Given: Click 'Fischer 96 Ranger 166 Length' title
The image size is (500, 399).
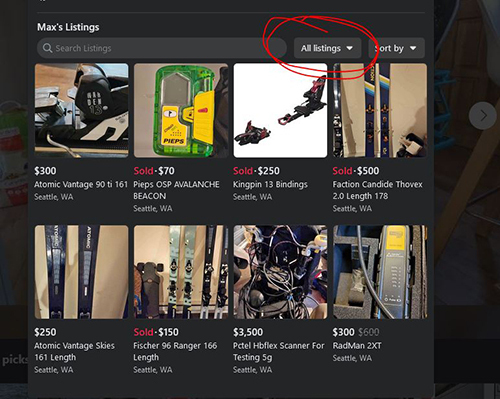Looking at the screenshot, I should pyautogui.click(x=175, y=351).
